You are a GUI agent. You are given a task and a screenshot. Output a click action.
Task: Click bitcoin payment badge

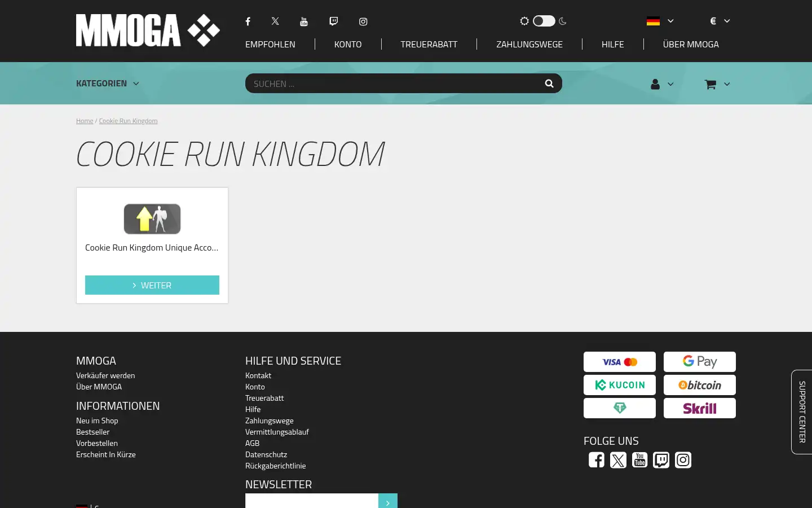tap(700, 385)
